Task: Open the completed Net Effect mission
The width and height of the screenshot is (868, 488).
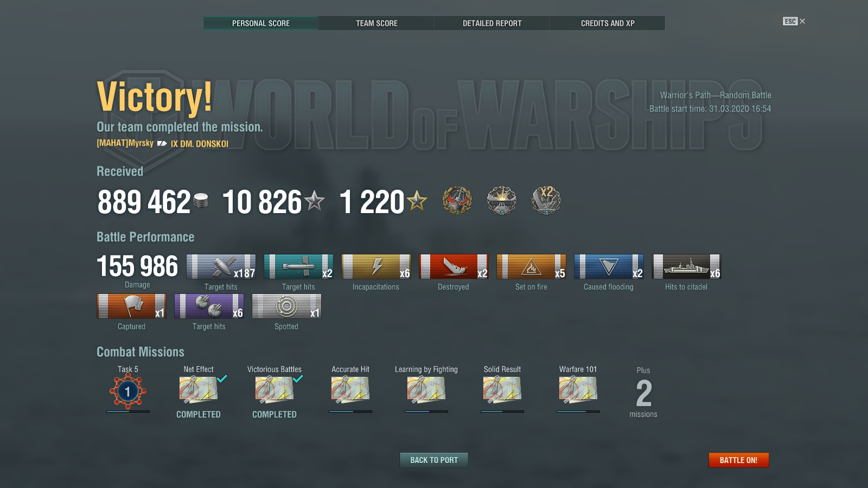Action: pos(199,390)
